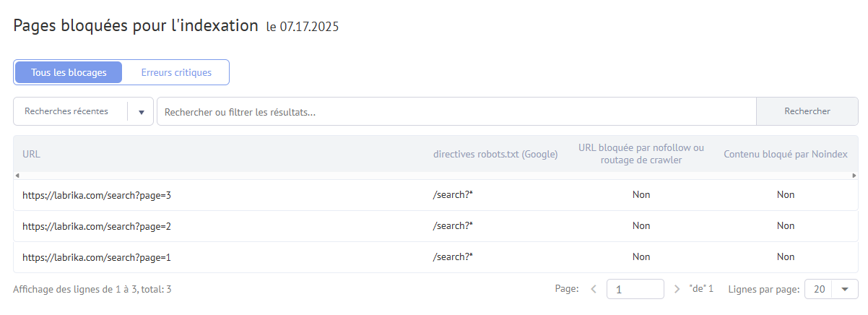Switch to Erreurs critiques tab
Image resolution: width=868 pixels, height=315 pixels.
pos(176,72)
